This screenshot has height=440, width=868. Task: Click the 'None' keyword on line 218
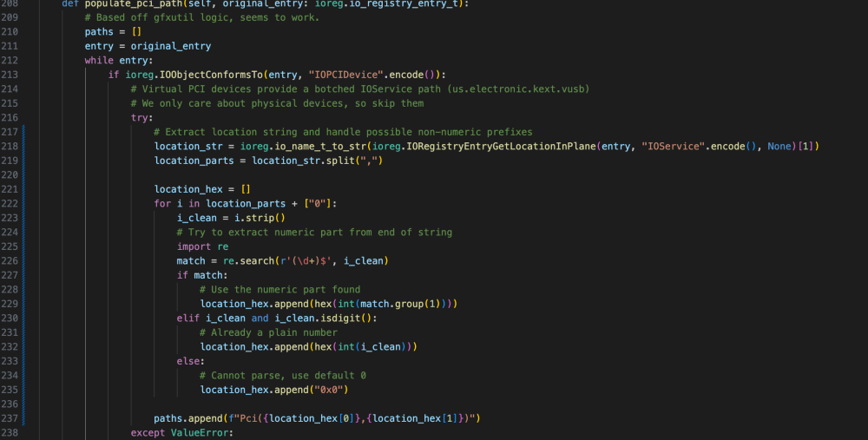coord(779,146)
